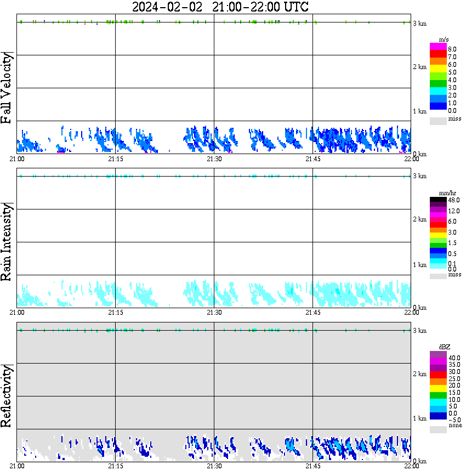
Task: Select the 21:30 time label under the Fall Velocity plot
Action: [214, 159]
